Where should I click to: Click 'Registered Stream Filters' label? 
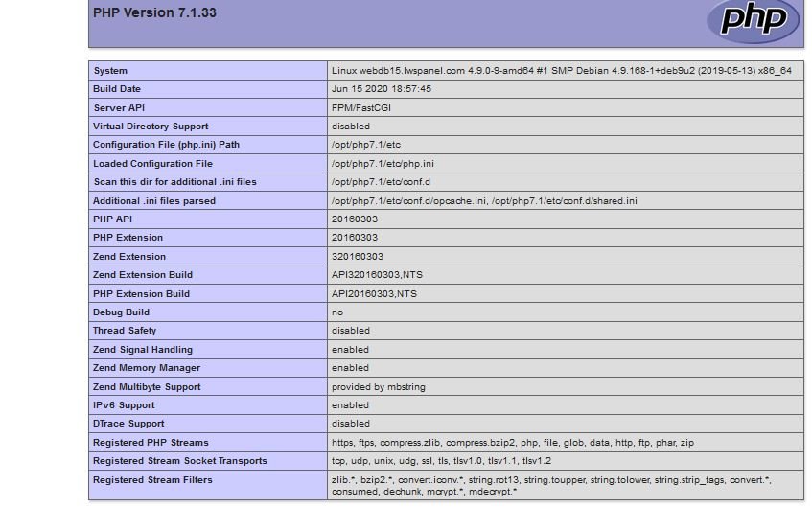tap(152, 480)
